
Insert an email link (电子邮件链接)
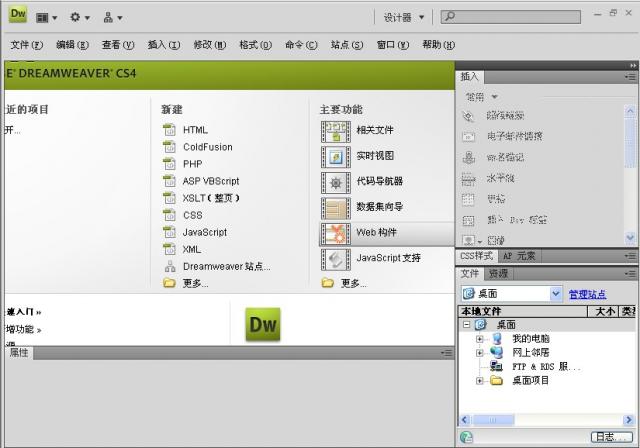(x=502, y=136)
